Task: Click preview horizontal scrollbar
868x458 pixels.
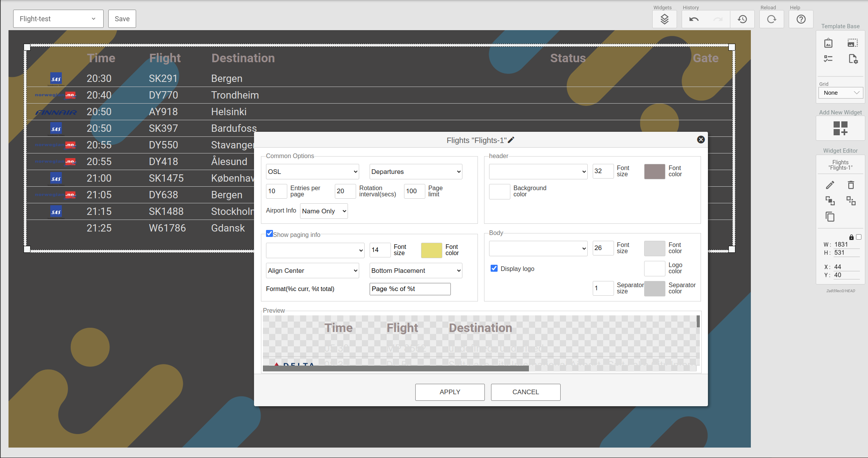Action: 396,368
